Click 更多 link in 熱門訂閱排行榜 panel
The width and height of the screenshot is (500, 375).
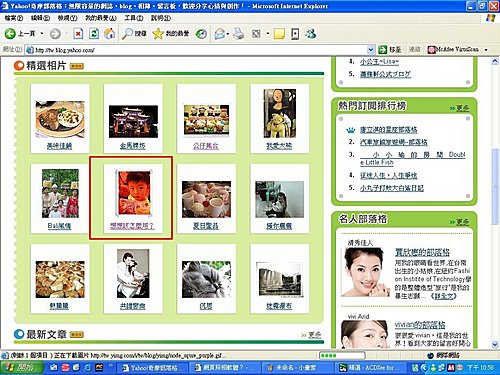[463, 108]
